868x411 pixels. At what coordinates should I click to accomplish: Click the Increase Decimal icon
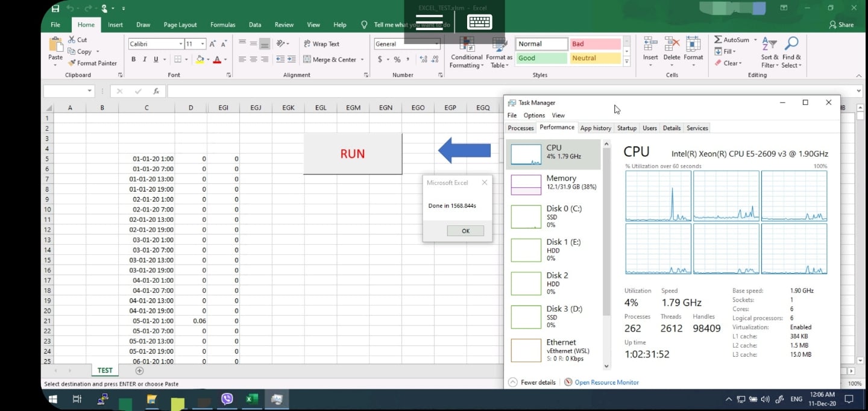pyautogui.click(x=423, y=59)
